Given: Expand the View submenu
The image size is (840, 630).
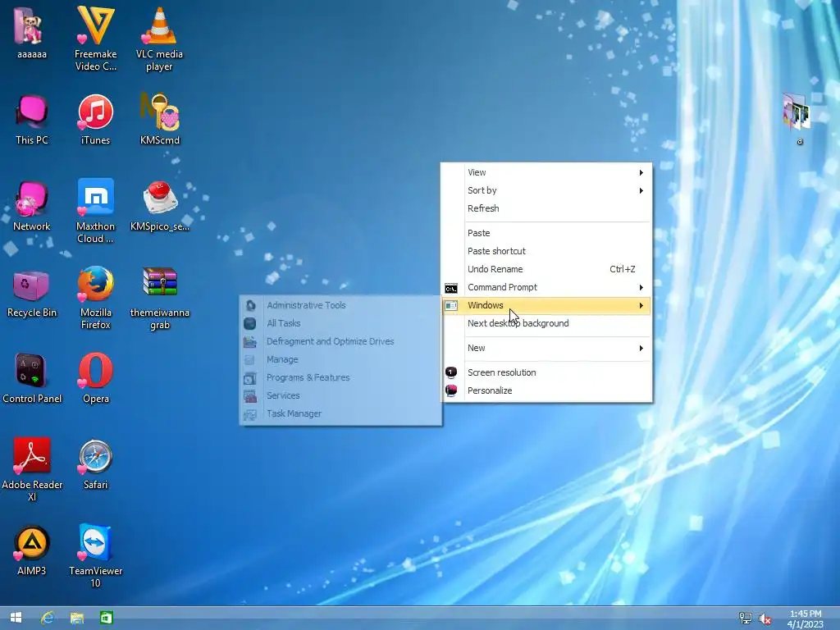Looking at the screenshot, I should pos(546,172).
